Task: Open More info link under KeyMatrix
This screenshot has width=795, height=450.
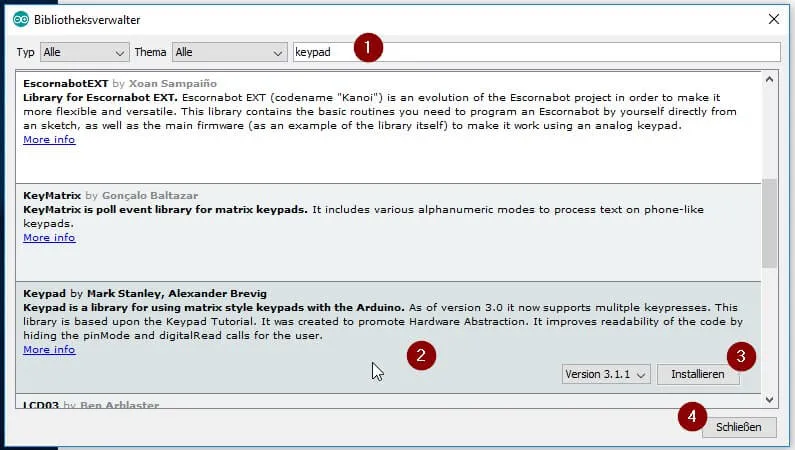Action: tap(49, 238)
